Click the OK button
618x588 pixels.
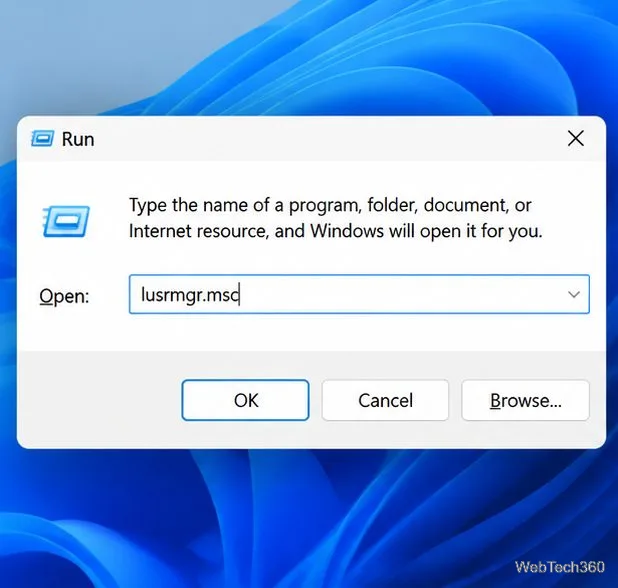(245, 400)
